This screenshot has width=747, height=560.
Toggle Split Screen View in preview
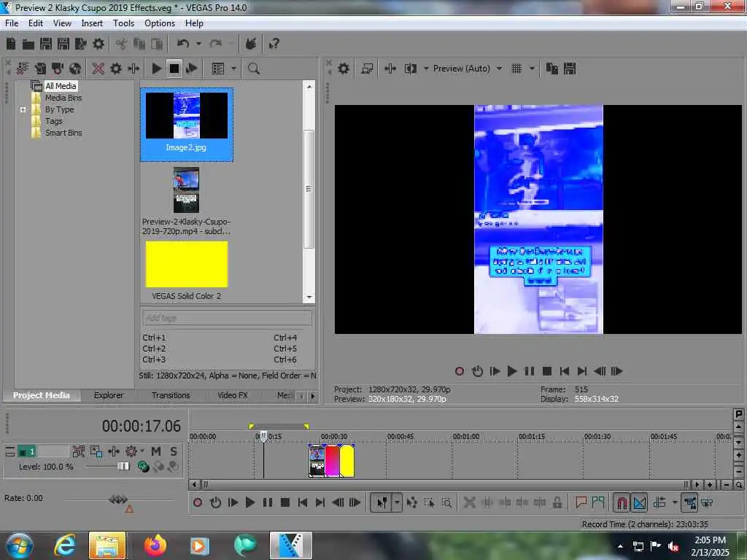[410, 69]
